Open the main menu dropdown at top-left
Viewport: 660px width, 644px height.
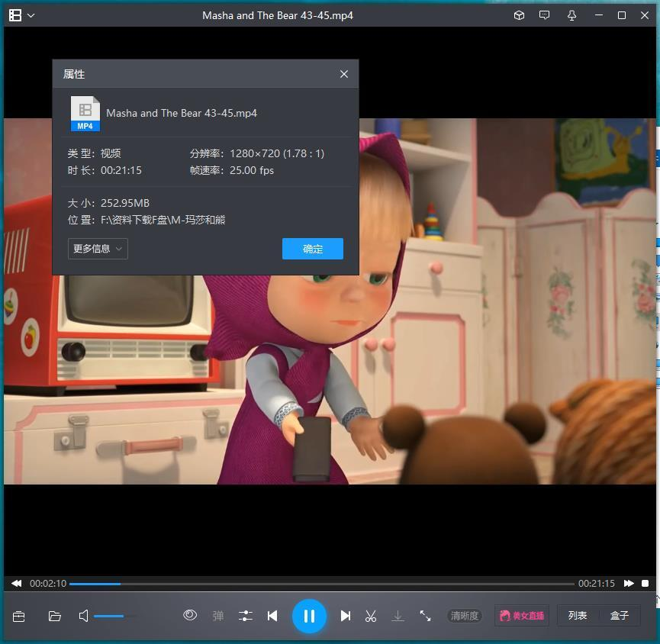pyautogui.click(x=21, y=15)
